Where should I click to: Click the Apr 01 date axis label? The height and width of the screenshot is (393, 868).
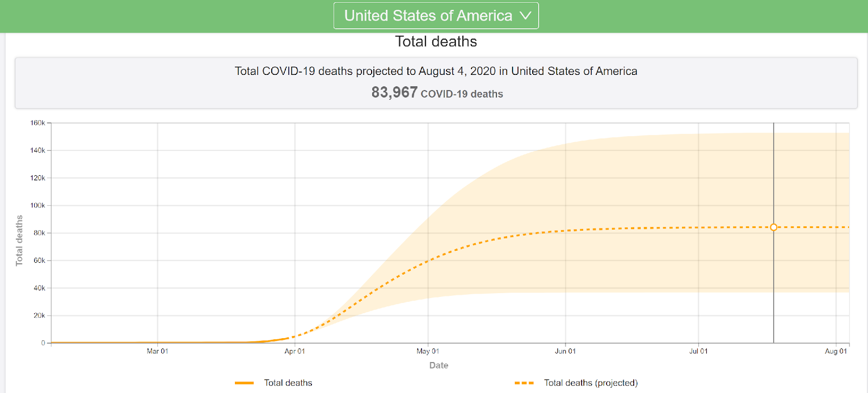pyautogui.click(x=295, y=351)
